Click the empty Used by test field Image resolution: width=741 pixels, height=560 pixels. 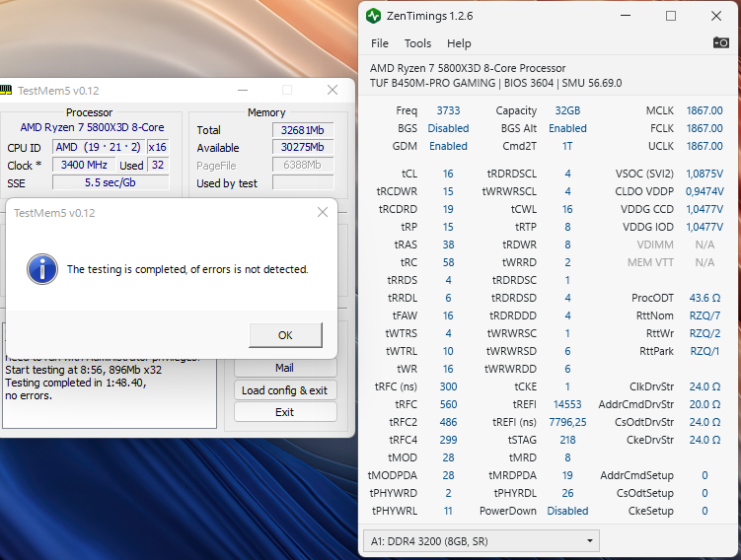click(x=303, y=182)
